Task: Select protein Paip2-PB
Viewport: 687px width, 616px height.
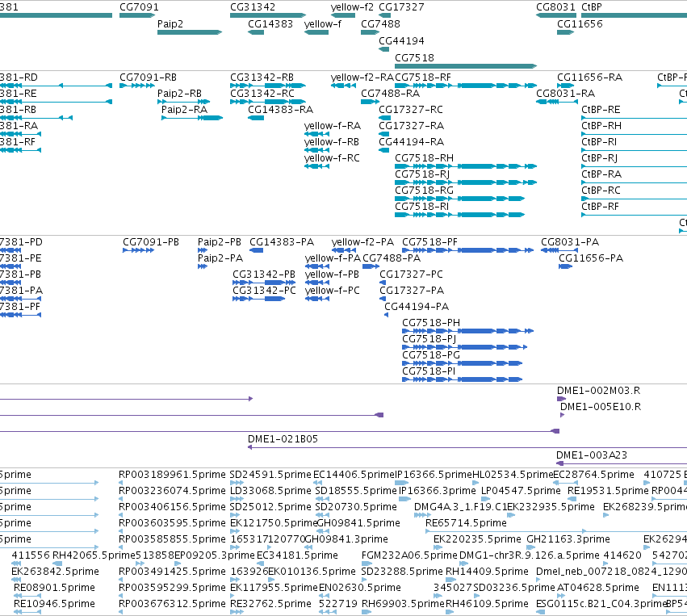Action: pyautogui.click(x=203, y=250)
